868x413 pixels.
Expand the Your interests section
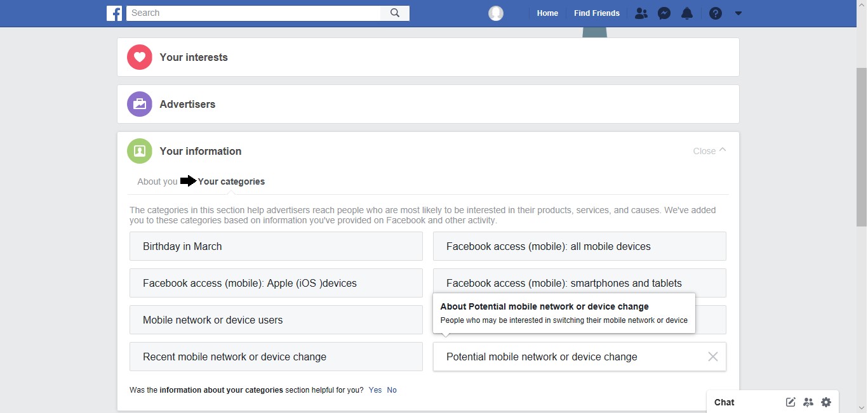[428, 57]
